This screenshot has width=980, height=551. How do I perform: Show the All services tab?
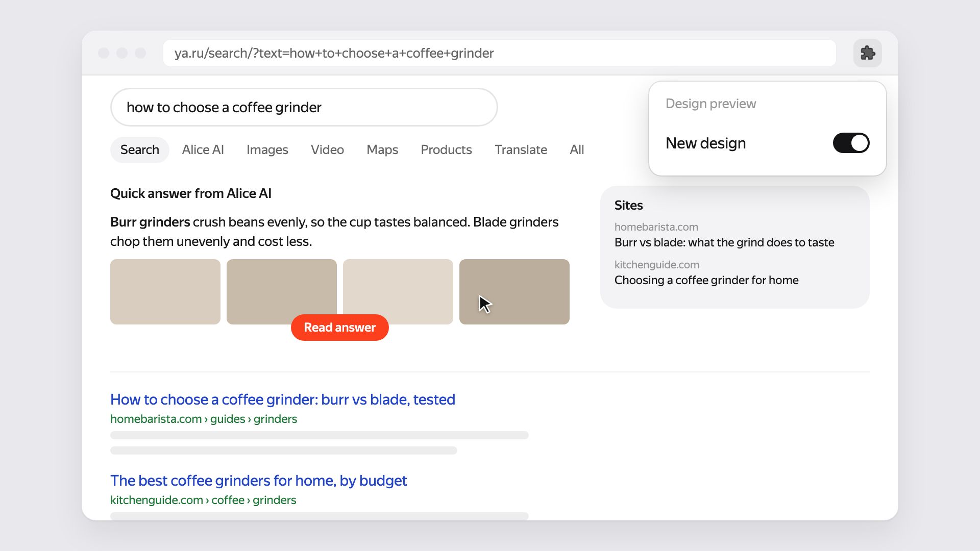(x=577, y=149)
